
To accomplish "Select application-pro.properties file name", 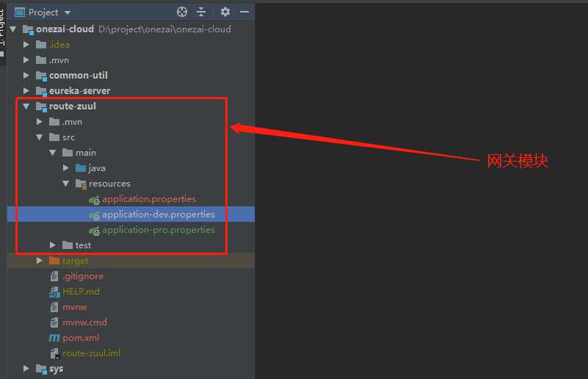I will (159, 230).
